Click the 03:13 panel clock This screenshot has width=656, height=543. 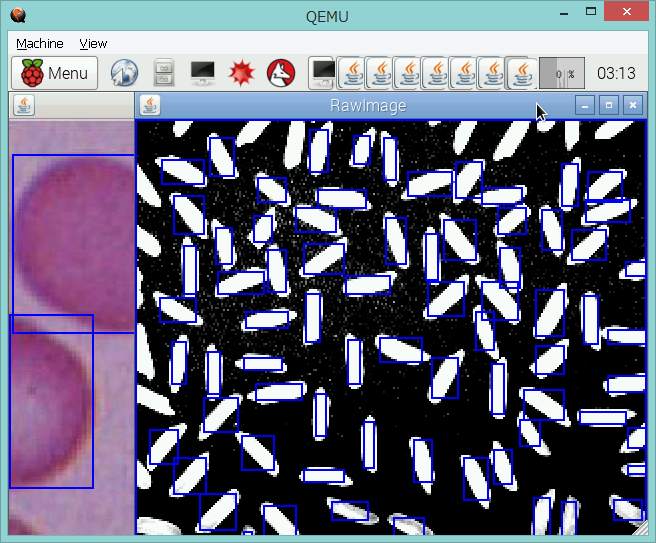(616, 73)
